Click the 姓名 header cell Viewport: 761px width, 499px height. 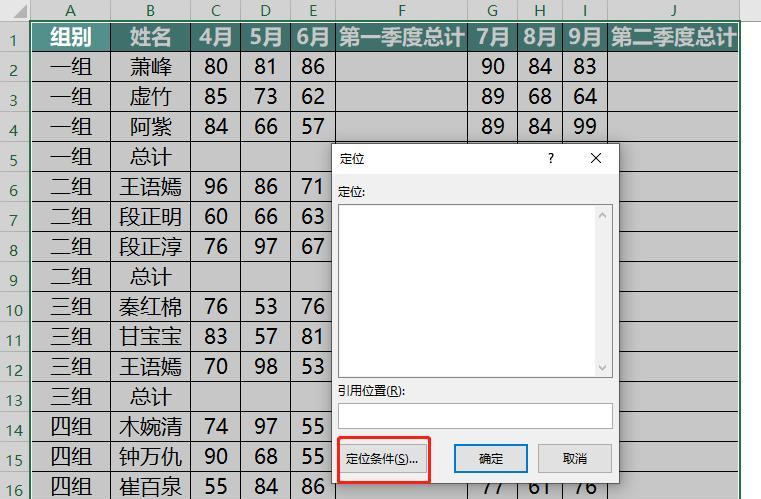click(x=150, y=37)
